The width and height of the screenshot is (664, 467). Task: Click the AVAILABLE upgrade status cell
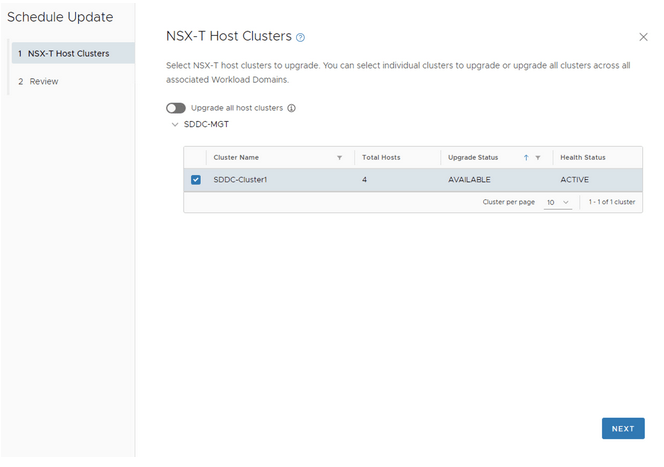click(472, 180)
